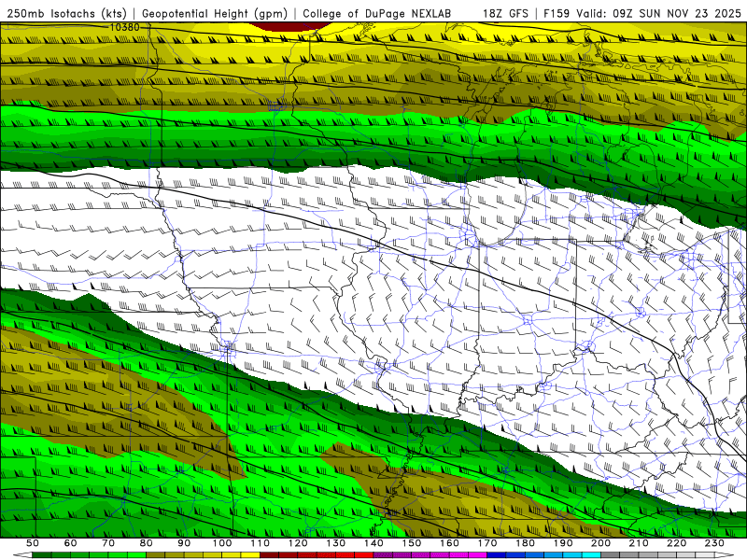This screenshot has height=560, width=747.
Task: Click the '220' value on the legend scale
Action: (677, 543)
